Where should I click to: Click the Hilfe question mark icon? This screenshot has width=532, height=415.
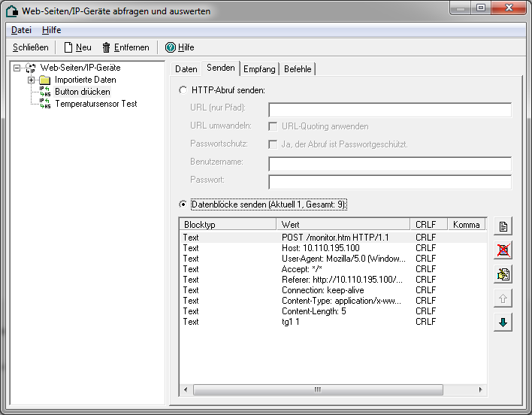tap(170, 47)
